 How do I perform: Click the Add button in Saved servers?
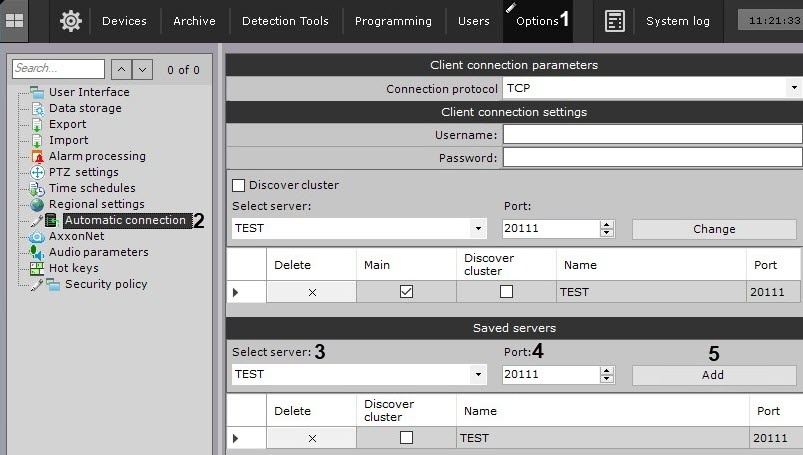coord(713,375)
